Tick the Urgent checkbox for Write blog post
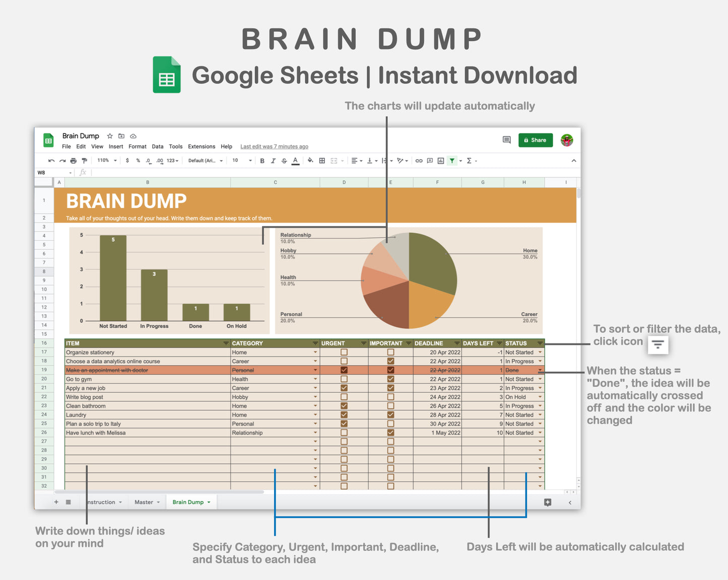The height and width of the screenshot is (580, 728). tap(344, 397)
